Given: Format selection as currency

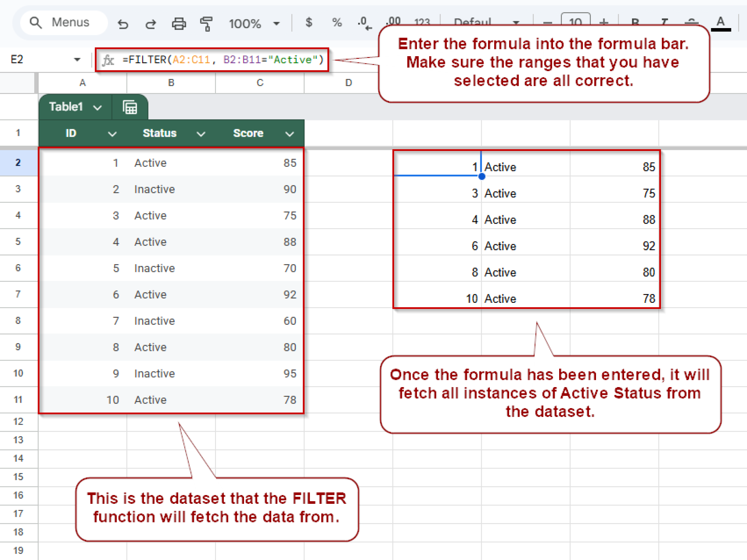Looking at the screenshot, I should [309, 23].
